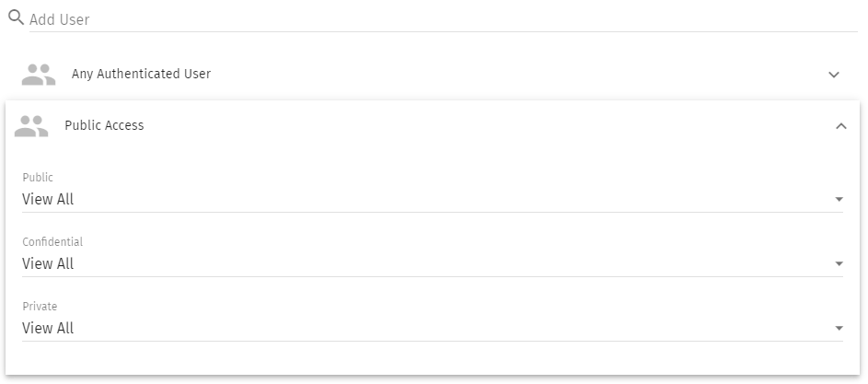Open the Private permission dropdown arrow
The height and width of the screenshot is (384, 868).
(839, 328)
